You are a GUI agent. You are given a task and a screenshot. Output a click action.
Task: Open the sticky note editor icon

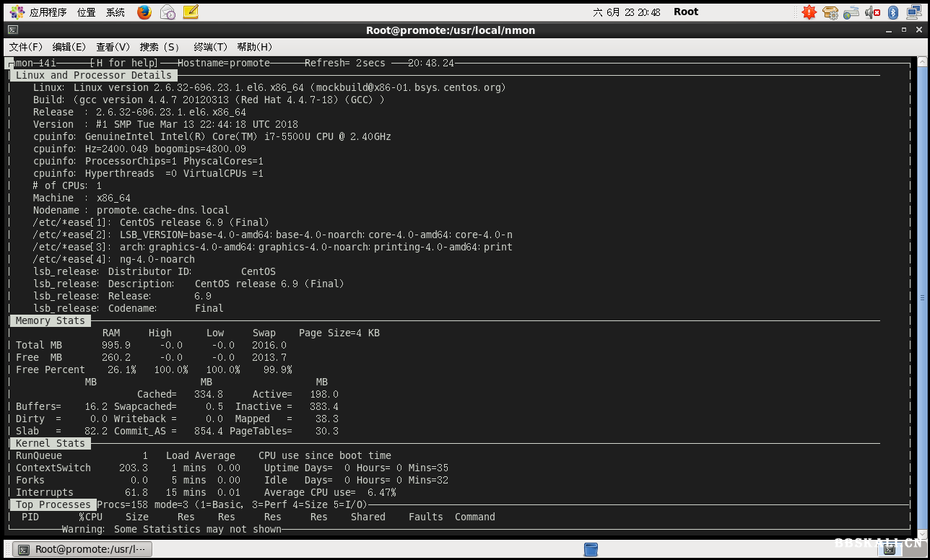[x=191, y=12]
